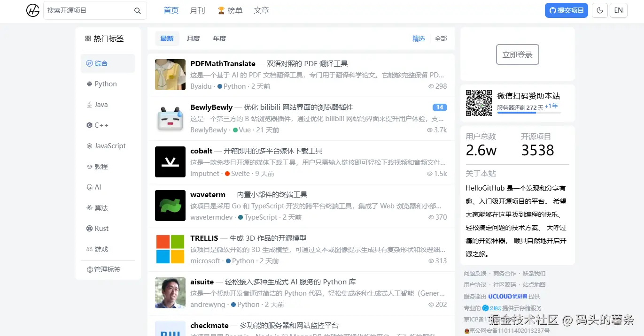Click the eye view icon for aisuite
This screenshot has height=336, width=644.
pos(431,305)
